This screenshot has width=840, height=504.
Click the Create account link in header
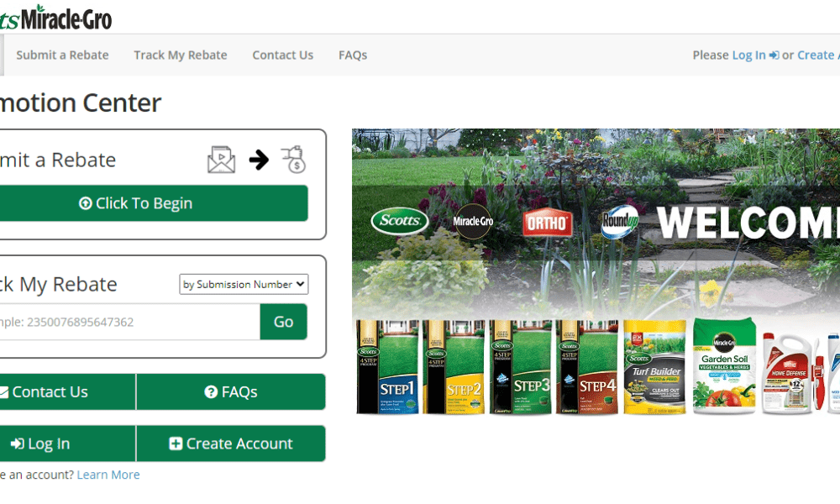click(x=818, y=55)
